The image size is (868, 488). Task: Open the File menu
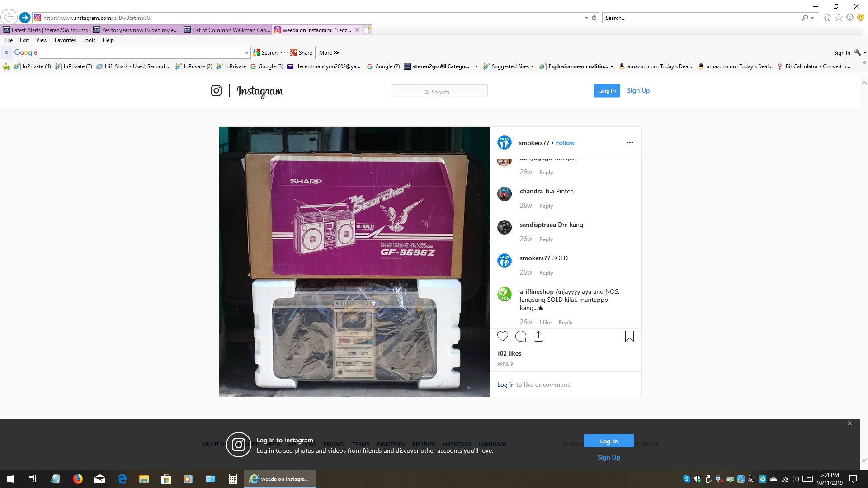pos(9,40)
